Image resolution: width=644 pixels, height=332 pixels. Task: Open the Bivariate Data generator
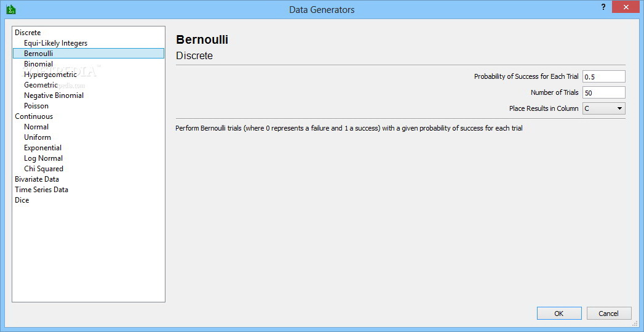pos(37,179)
